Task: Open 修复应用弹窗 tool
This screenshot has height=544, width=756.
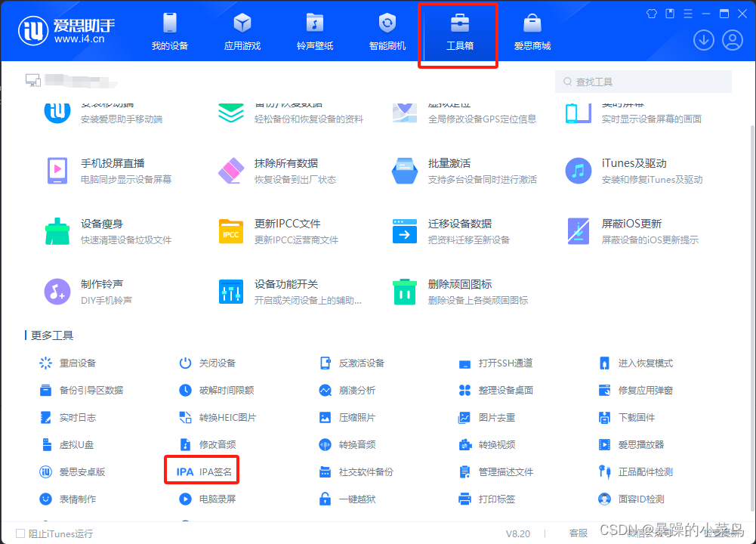Action: point(635,390)
